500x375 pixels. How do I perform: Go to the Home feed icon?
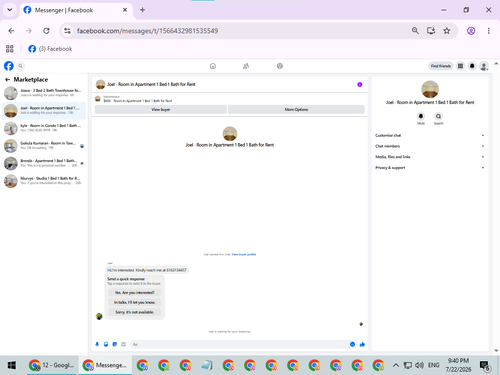[213, 66]
